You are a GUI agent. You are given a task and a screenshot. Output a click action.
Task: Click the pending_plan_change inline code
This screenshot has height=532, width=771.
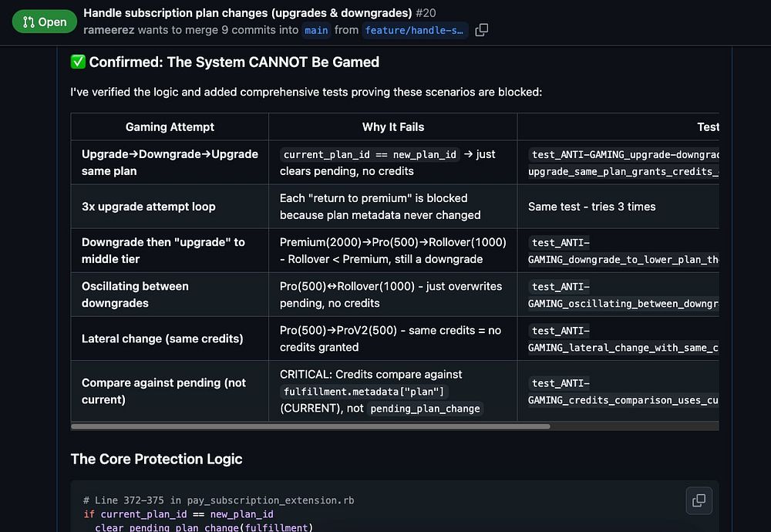click(425, 409)
